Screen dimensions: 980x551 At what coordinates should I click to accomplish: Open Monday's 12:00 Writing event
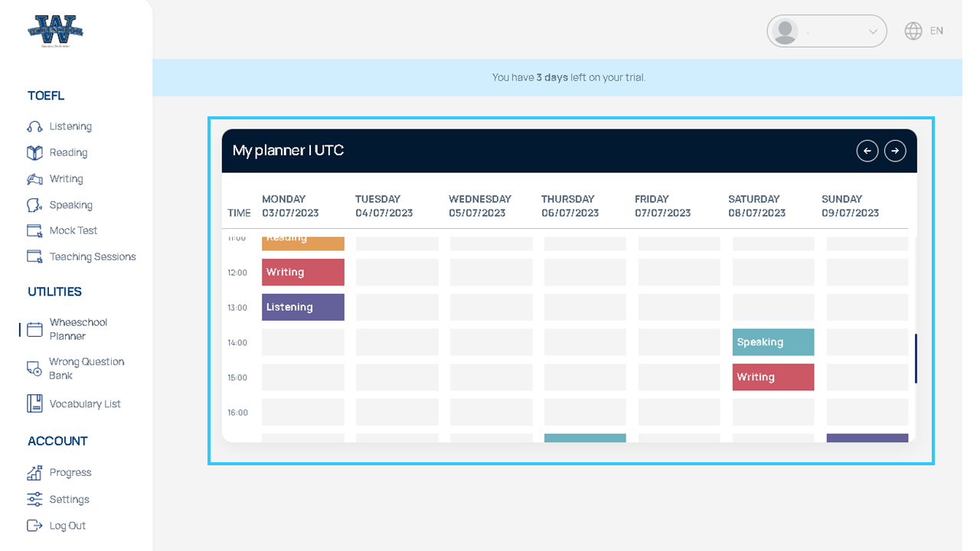coord(303,272)
